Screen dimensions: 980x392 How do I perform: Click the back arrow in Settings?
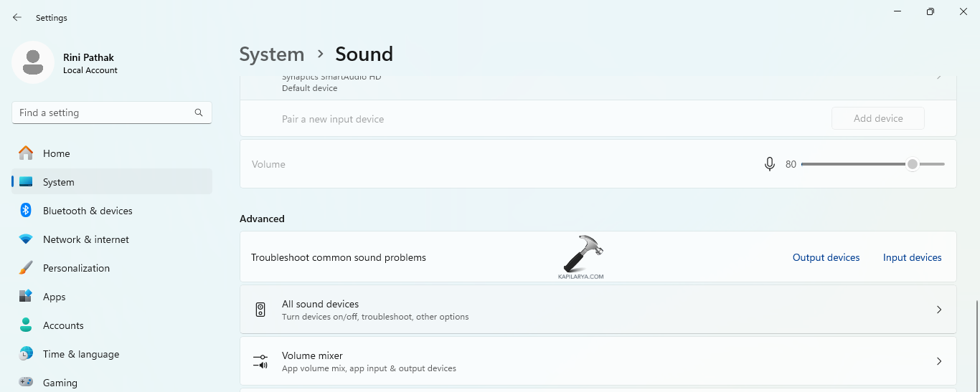[17, 17]
